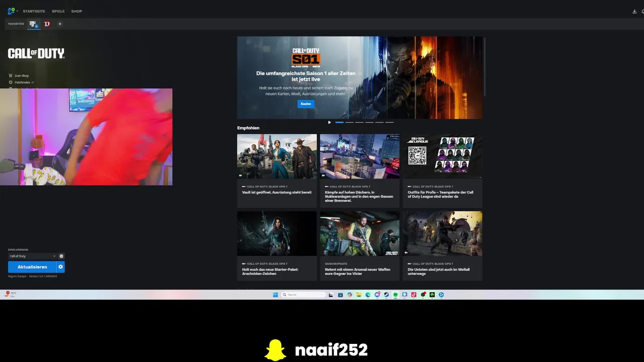
Task: Open game settings gear next to Aktualisieren
Action: [x=61, y=267]
